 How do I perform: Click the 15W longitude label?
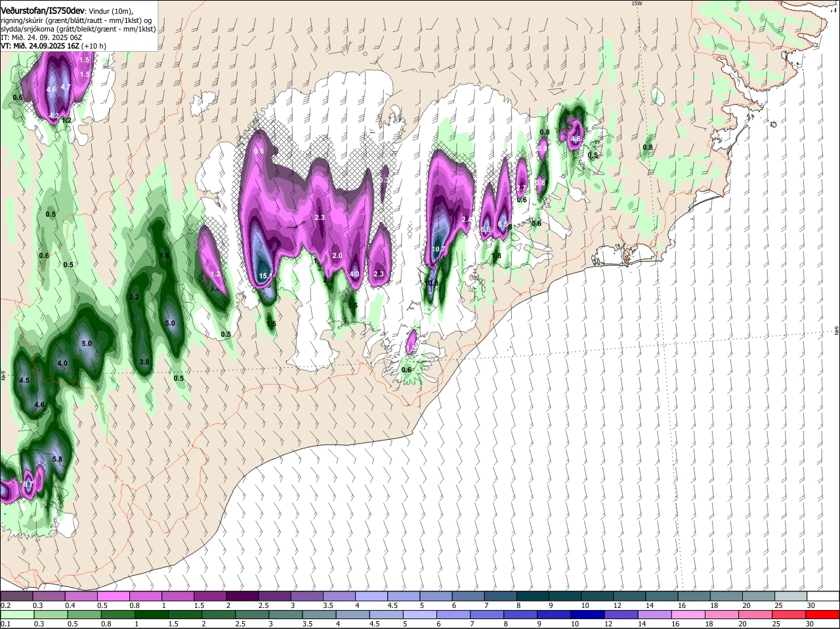[636, 3]
